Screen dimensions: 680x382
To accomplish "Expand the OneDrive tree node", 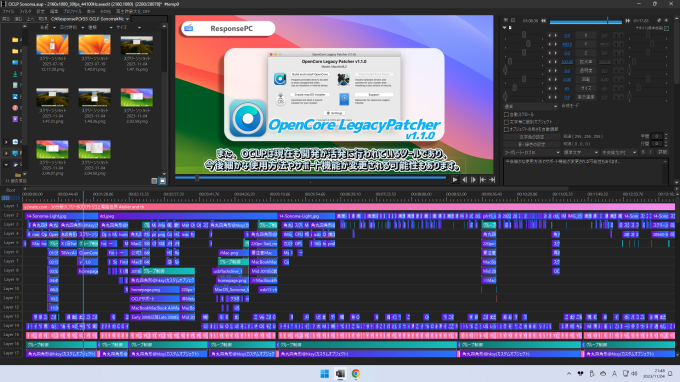I will pos(6,142).
